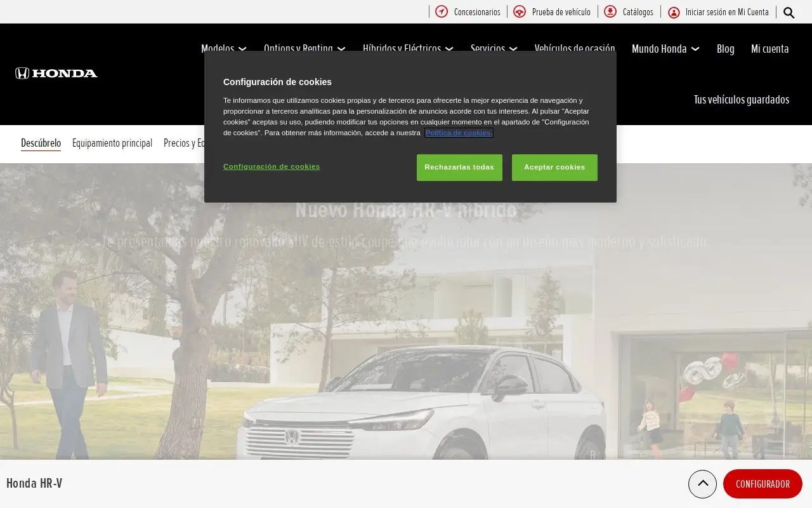Open Iniciar sesión en Mi Cuenta
The width and height of the screenshot is (812, 508).
[727, 12]
